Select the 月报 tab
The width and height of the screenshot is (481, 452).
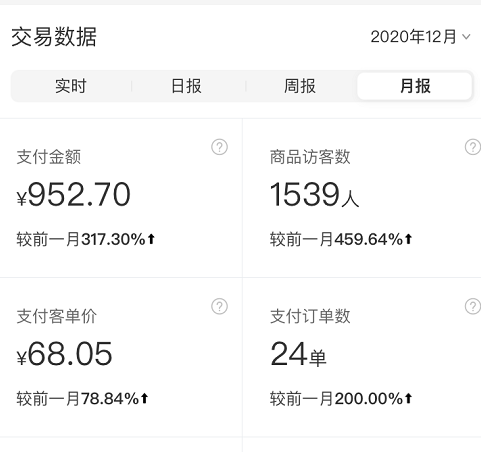[415, 86]
